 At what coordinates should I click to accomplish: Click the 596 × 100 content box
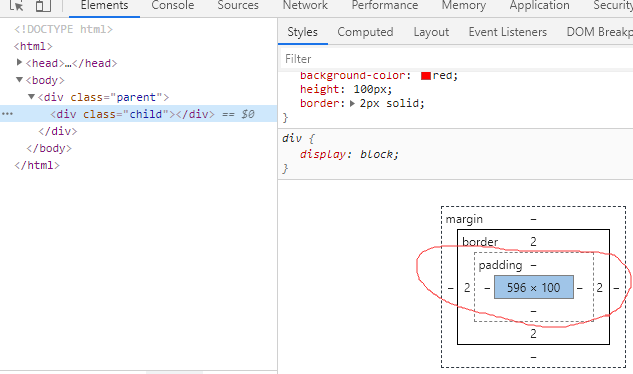click(x=534, y=287)
